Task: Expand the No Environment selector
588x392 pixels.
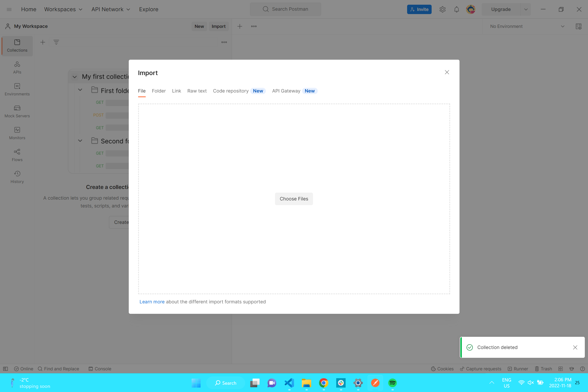Action: [527, 26]
